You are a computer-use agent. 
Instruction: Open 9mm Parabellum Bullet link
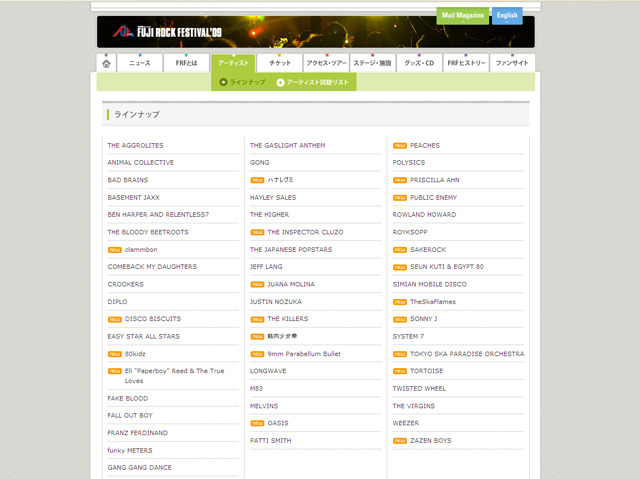tap(304, 354)
